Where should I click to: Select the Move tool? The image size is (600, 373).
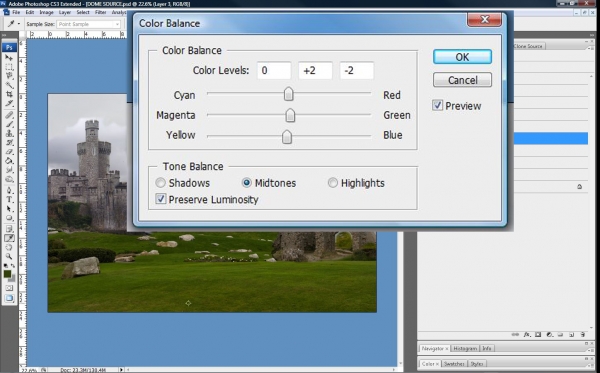[x=9, y=58]
